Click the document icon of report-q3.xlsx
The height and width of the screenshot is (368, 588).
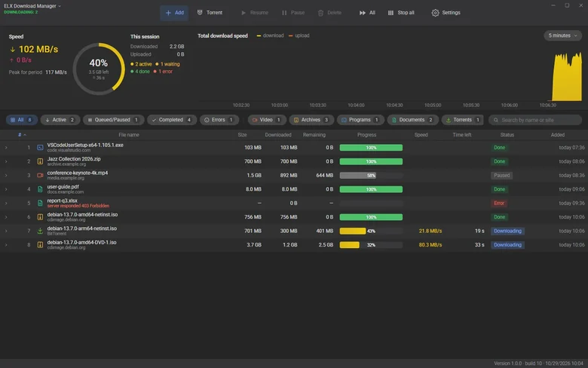[40, 204]
